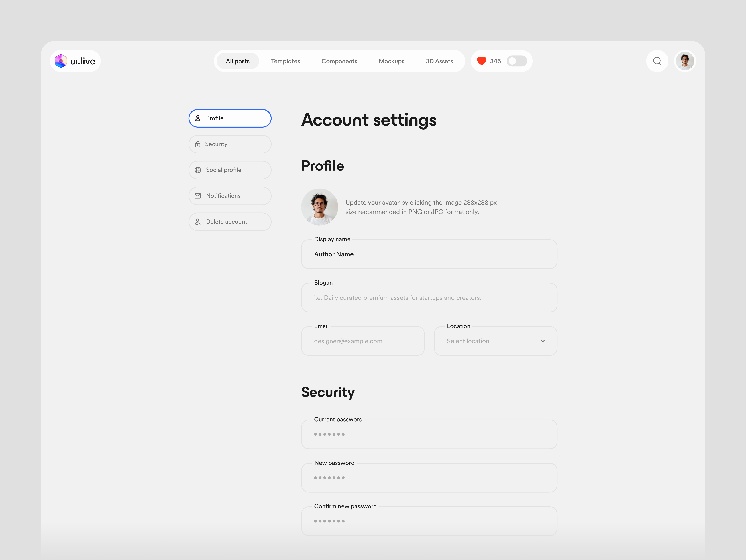
Task: Select the Mockups navigation item
Action: click(391, 61)
